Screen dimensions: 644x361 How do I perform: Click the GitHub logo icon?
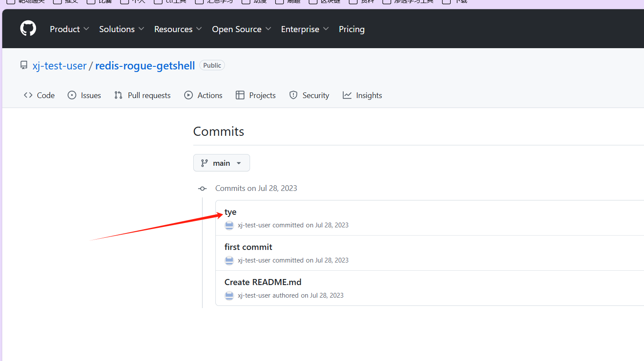click(x=28, y=29)
